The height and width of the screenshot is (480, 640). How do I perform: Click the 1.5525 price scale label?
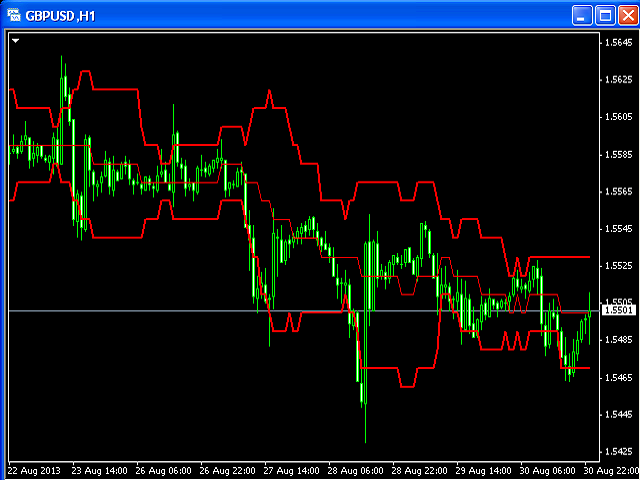[x=615, y=265]
